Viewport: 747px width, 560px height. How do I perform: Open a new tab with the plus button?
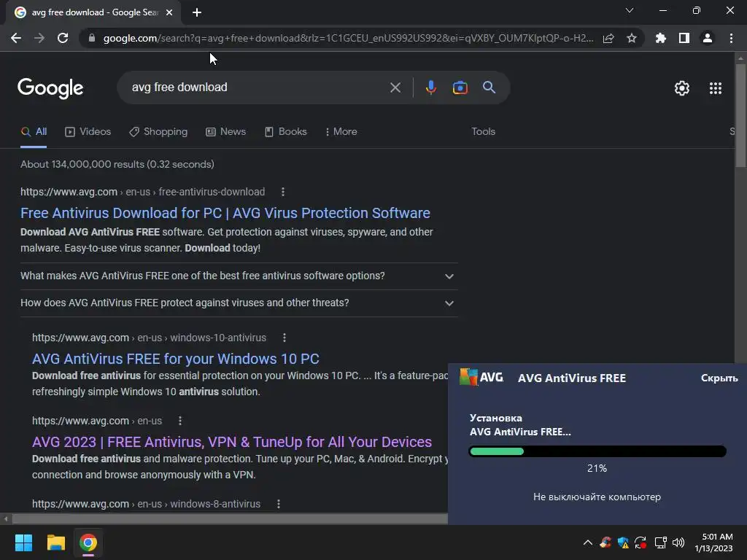tap(197, 12)
